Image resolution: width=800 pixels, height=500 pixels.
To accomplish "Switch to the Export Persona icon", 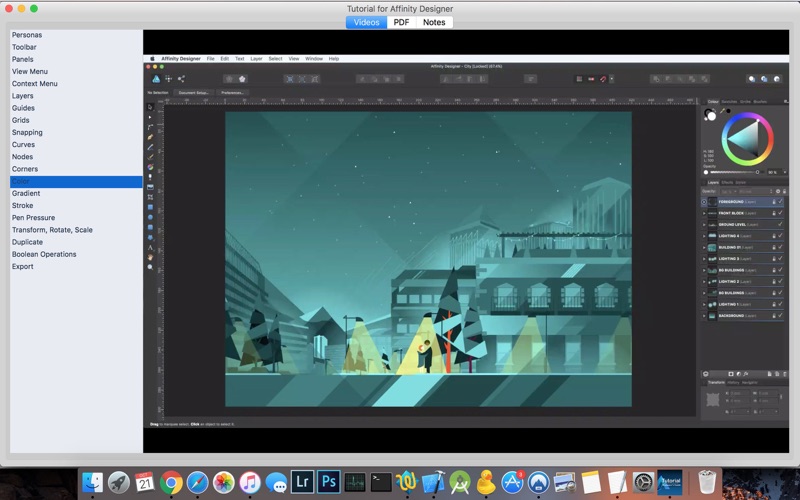I will [x=181, y=79].
